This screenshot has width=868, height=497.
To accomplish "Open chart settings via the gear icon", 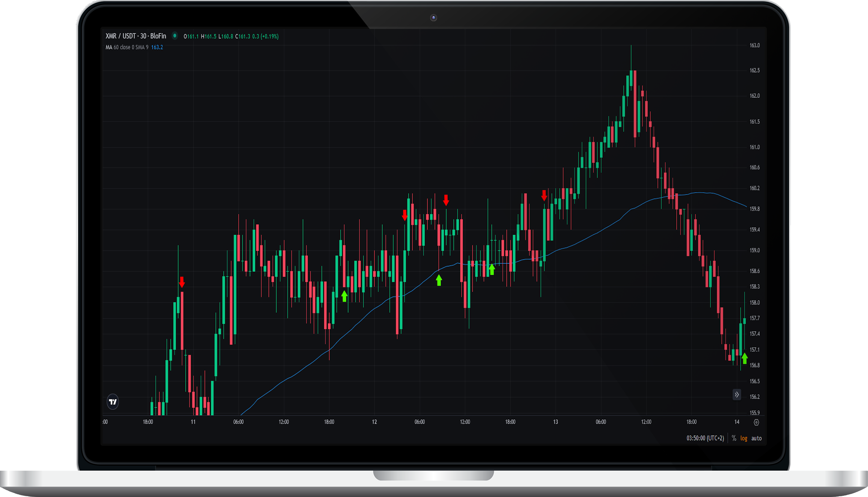I will tap(756, 422).
